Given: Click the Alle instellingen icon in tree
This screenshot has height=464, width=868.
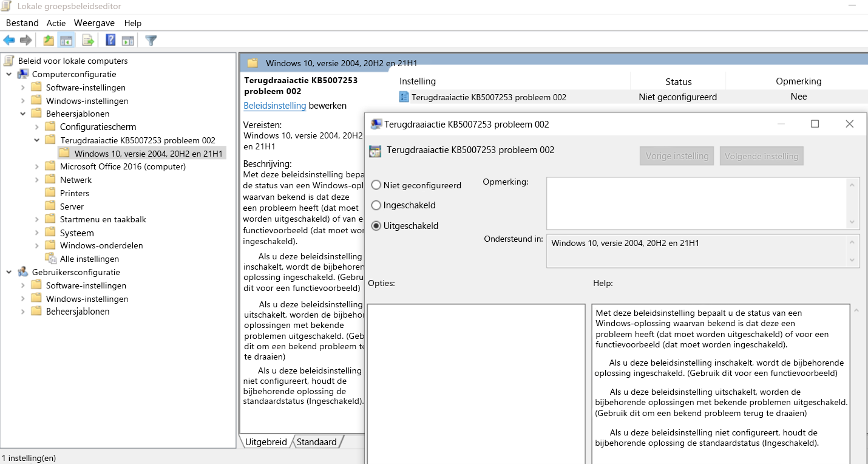Looking at the screenshot, I should click(x=51, y=259).
